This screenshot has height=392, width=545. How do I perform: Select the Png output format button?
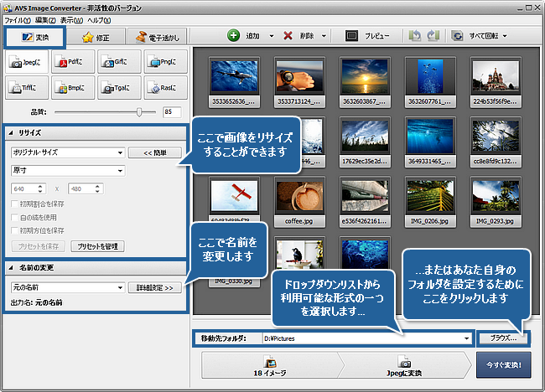click(x=164, y=61)
